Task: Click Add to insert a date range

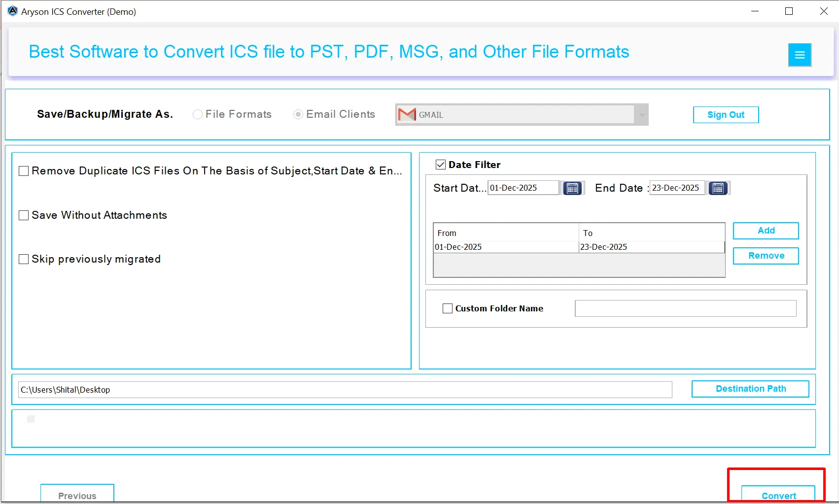Action: (x=766, y=230)
